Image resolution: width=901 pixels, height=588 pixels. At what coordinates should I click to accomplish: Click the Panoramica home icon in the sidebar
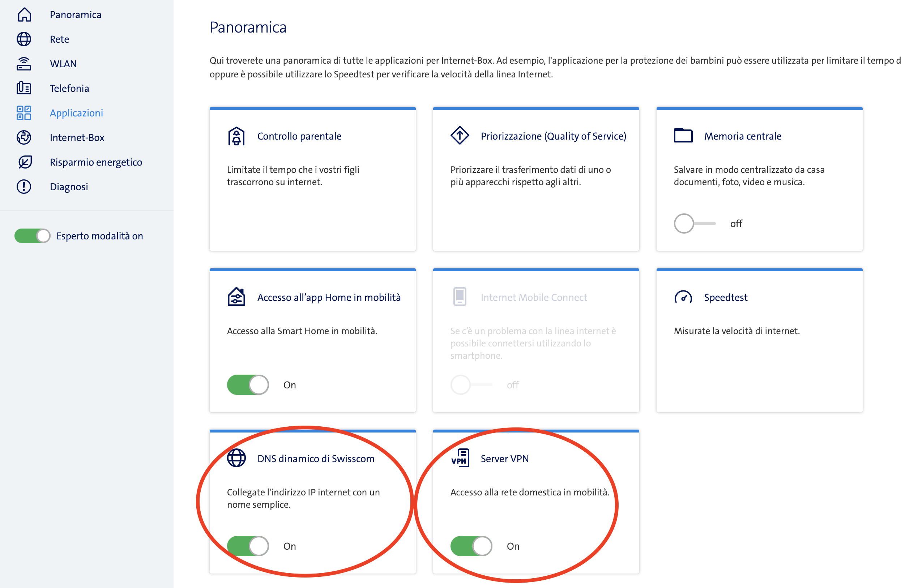[24, 15]
